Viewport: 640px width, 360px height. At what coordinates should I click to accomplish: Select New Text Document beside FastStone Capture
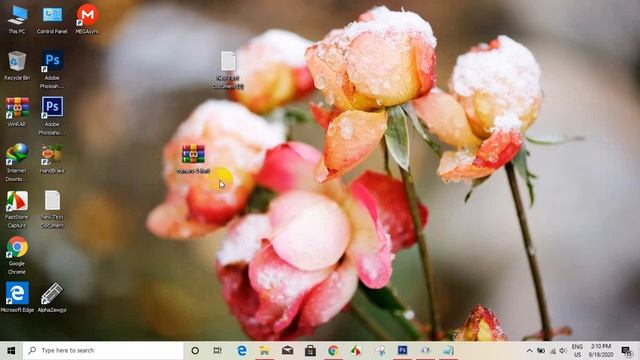52,209
